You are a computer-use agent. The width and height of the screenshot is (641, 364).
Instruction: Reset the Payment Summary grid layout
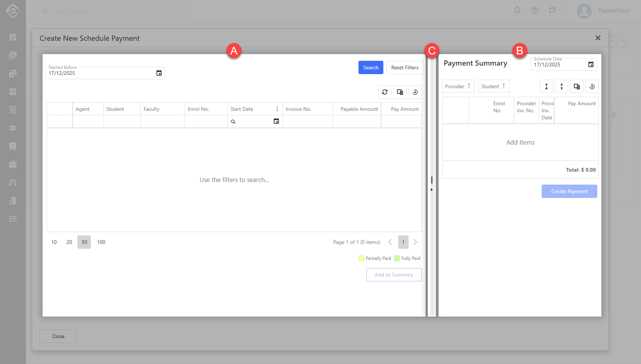pyautogui.click(x=592, y=86)
